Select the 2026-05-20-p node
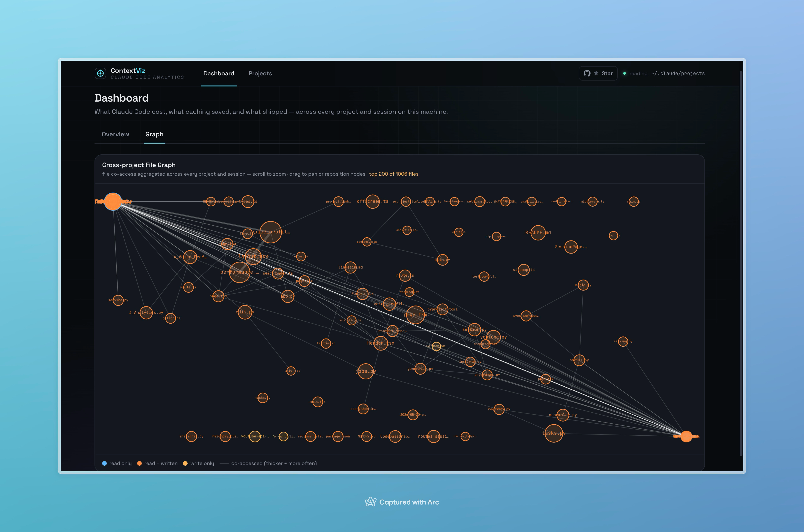Viewport: 804px width, 532px height. [x=413, y=415]
